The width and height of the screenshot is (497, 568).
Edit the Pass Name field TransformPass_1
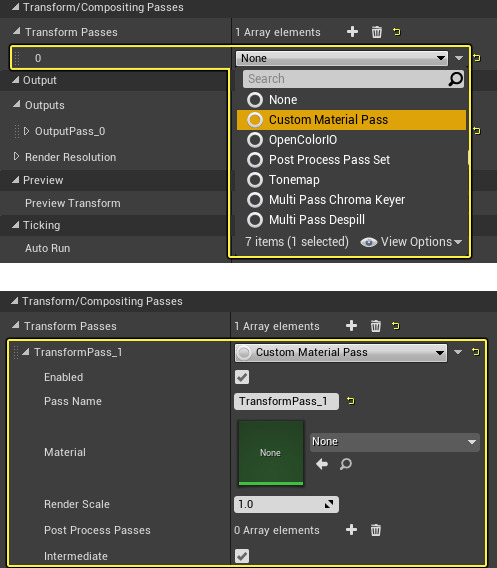287,401
